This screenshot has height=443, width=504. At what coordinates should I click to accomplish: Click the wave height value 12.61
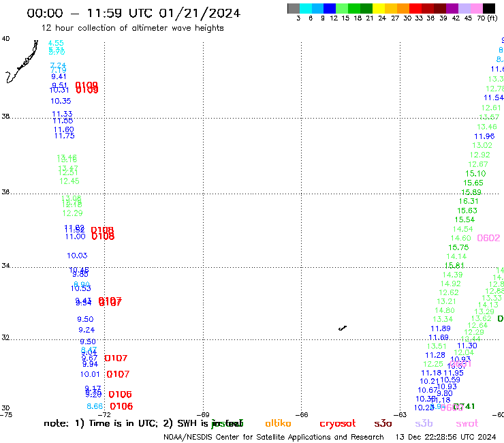click(491, 108)
